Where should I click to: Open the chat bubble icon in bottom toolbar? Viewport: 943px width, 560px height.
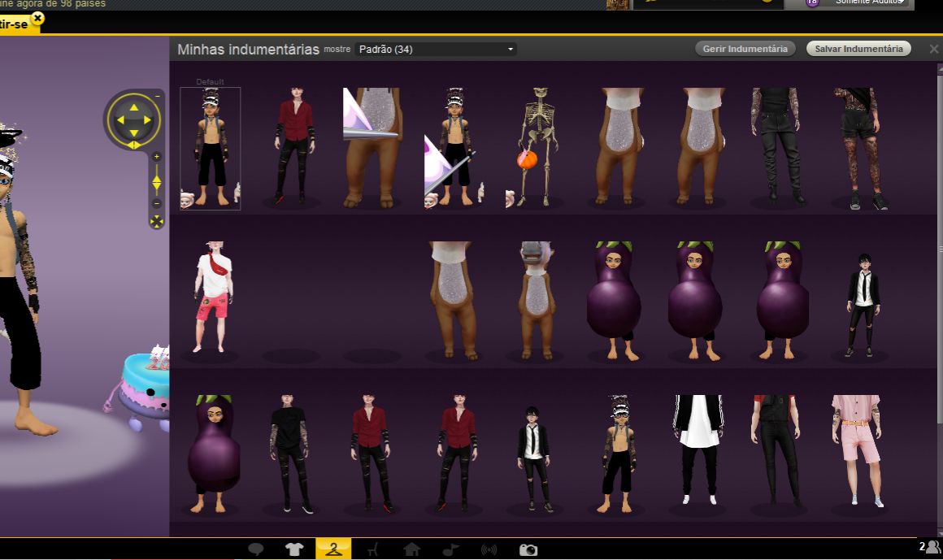(256, 549)
